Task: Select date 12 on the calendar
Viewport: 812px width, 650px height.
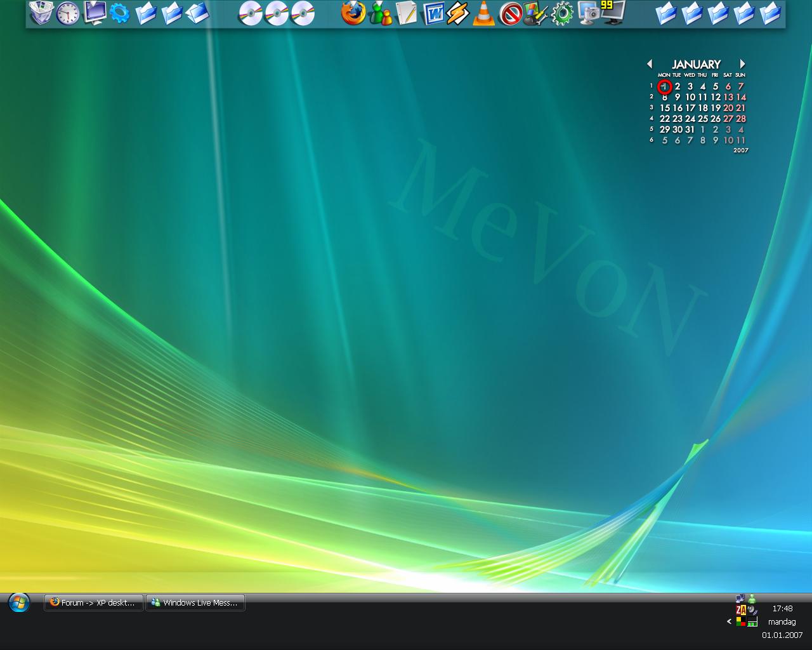Action: tap(716, 97)
